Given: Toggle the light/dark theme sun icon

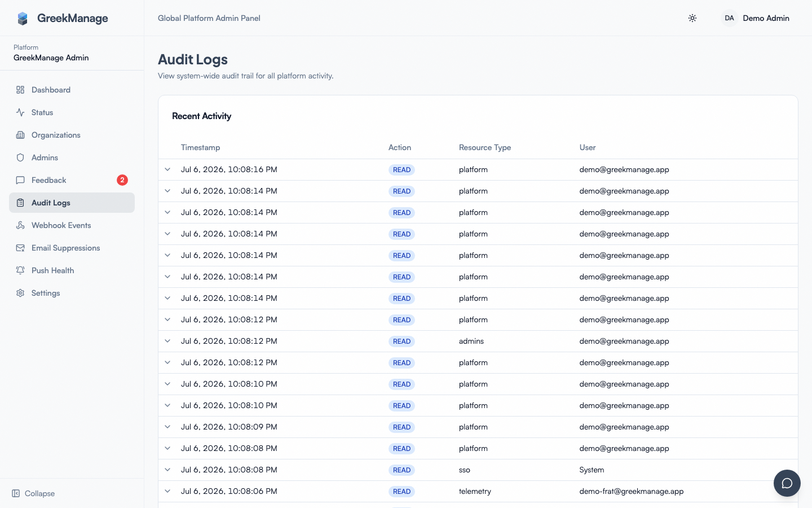Looking at the screenshot, I should point(692,18).
